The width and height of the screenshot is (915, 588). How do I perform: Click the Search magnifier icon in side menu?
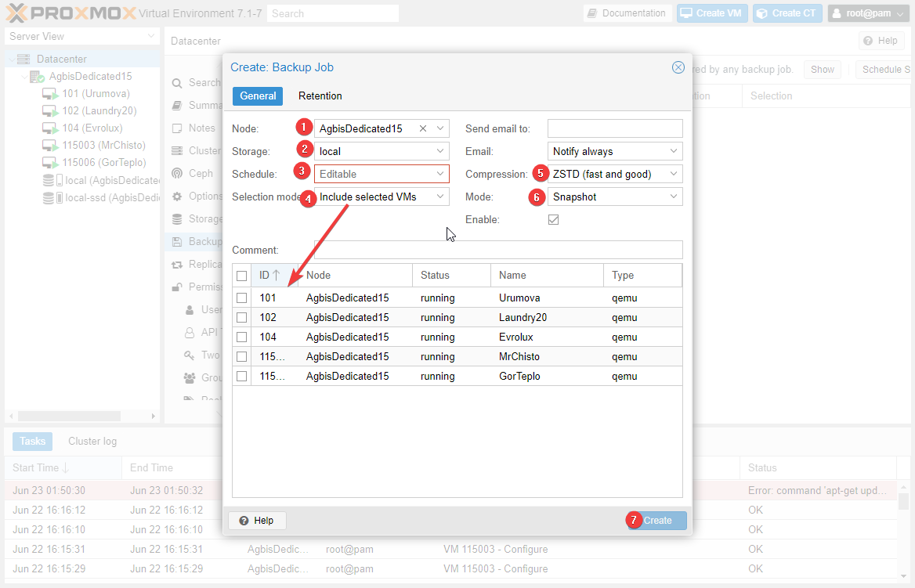(x=177, y=83)
